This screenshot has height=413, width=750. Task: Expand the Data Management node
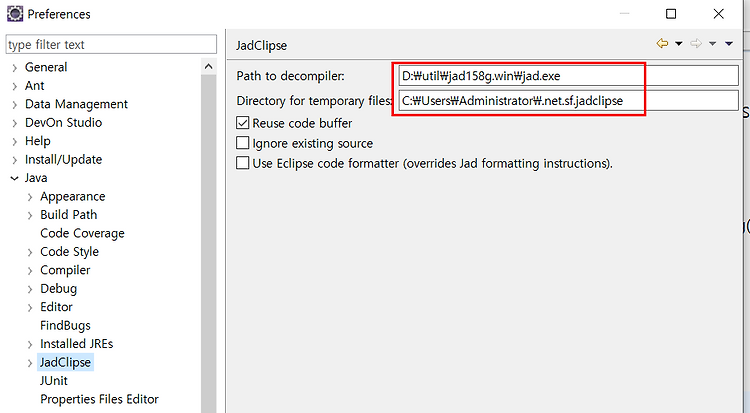[x=14, y=104]
